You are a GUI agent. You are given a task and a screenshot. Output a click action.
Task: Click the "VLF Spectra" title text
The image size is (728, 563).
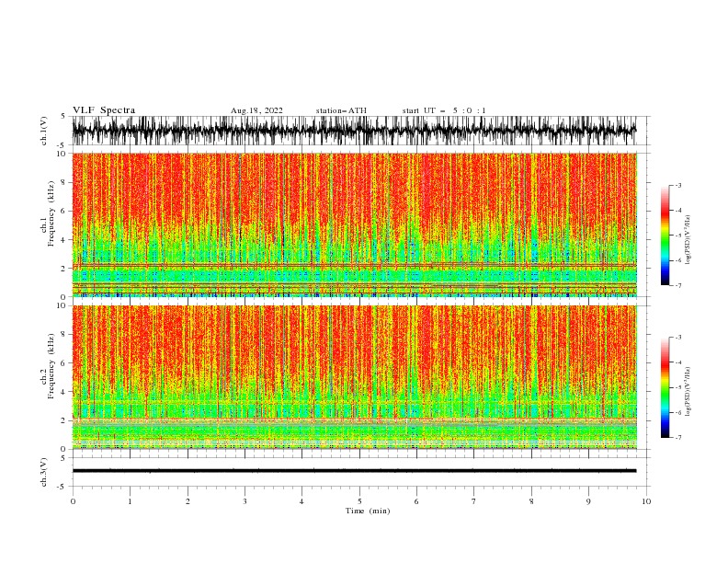(x=104, y=110)
